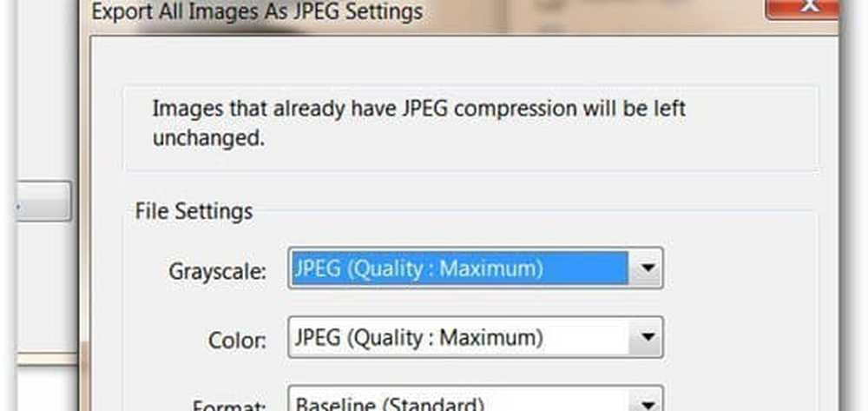
Task: Click the partially hidden button behind dialog
Action: (43, 201)
